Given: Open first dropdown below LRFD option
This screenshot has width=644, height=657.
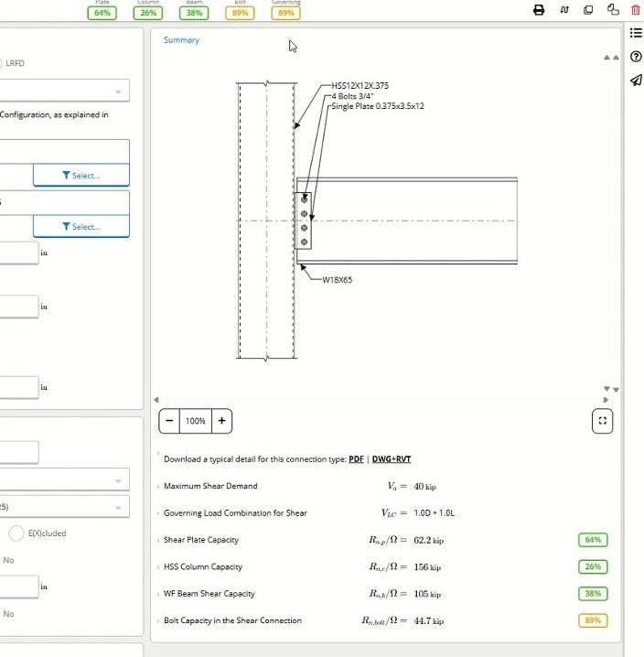Looking at the screenshot, I should [x=65, y=91].
